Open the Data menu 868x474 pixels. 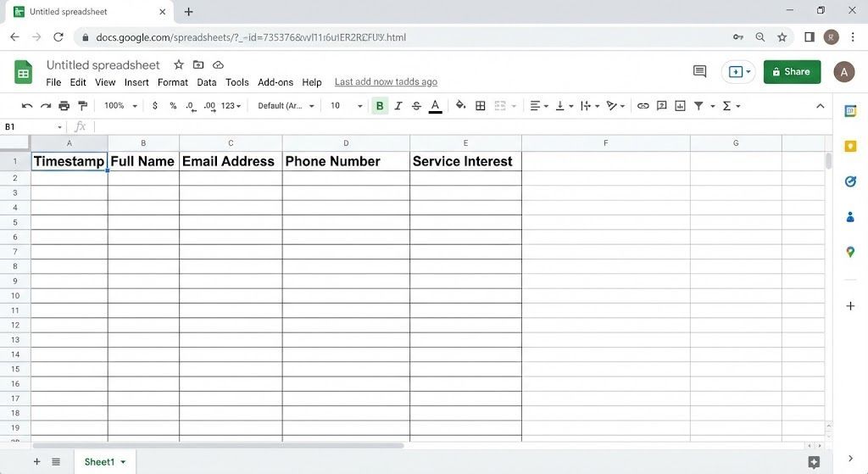tap(207, 82)
